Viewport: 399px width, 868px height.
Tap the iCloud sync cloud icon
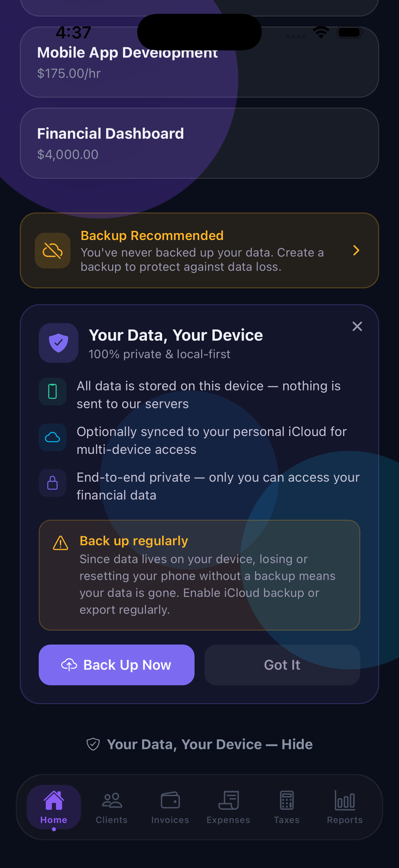(53, 437)
